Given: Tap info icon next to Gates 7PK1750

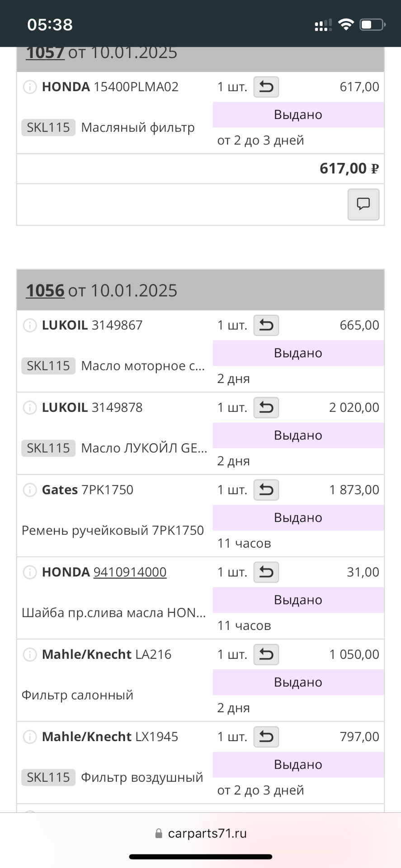Looking at the screenshot, I should pos(30,490).
